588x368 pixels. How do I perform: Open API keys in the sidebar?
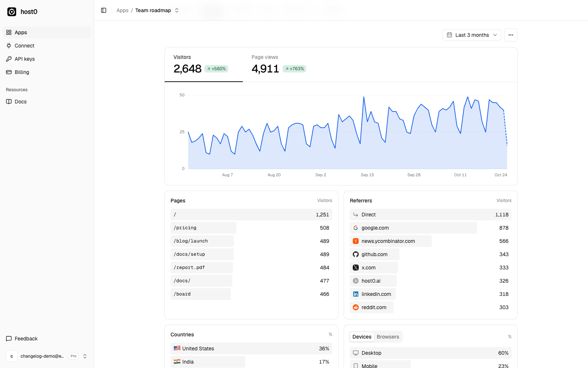pos(47,59)
